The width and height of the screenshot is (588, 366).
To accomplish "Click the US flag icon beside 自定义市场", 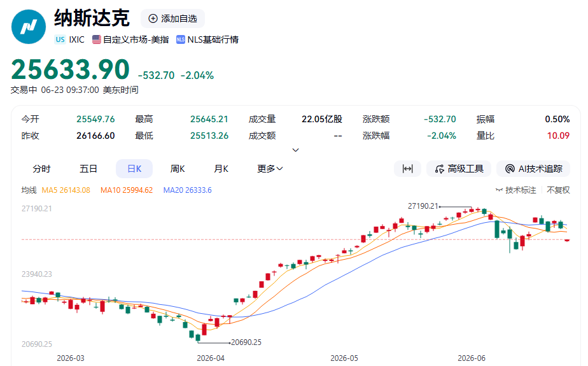I will (97, 39).
